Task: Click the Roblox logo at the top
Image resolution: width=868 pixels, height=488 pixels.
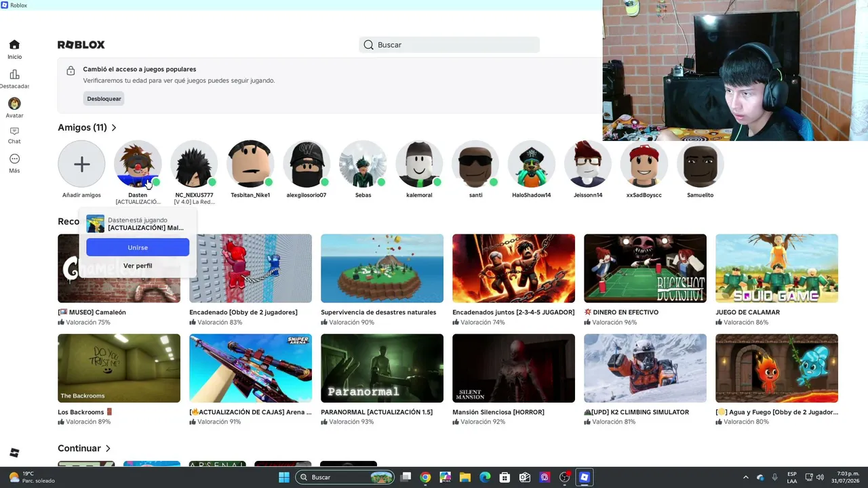Action: (81, 45)
